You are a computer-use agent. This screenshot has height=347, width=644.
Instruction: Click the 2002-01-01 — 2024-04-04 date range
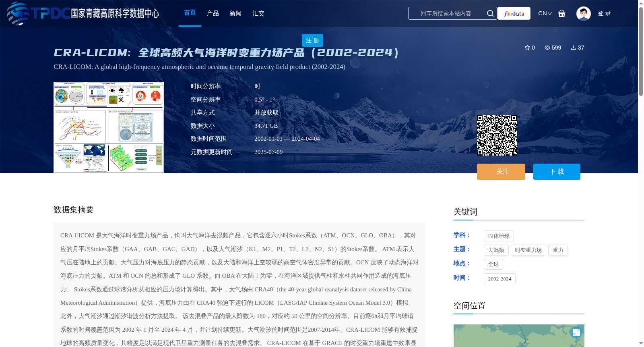(287, 139)
